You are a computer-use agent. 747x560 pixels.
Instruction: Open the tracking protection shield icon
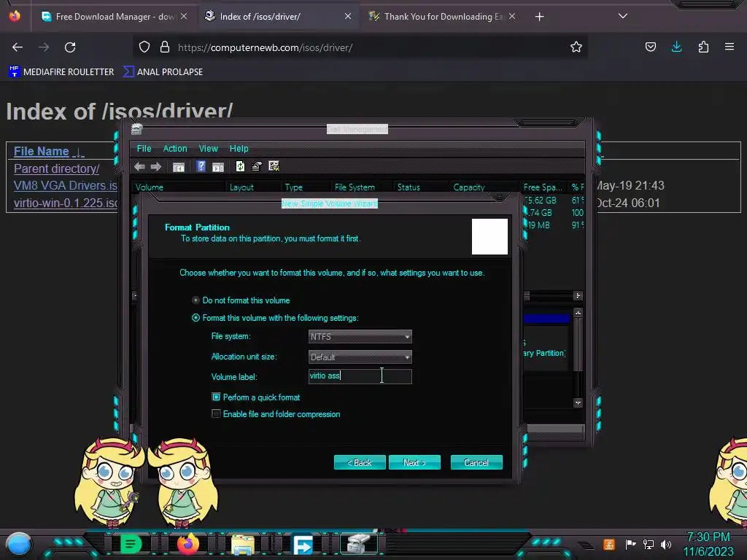144,47
